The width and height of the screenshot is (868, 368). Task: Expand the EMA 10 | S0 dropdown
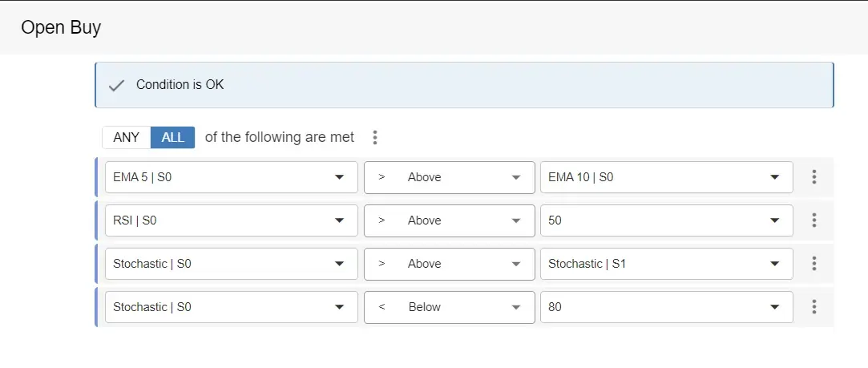[666, 177]
